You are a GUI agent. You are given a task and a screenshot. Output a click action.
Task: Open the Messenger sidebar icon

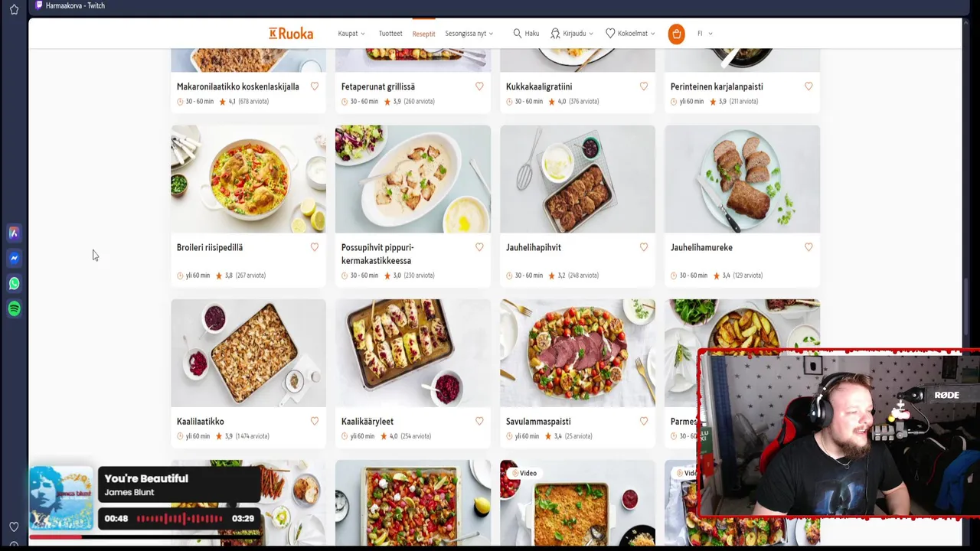(x=14, y=258)
